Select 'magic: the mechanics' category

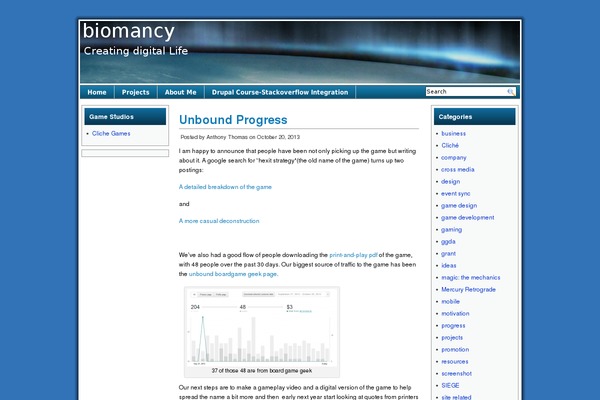[471, 278]
